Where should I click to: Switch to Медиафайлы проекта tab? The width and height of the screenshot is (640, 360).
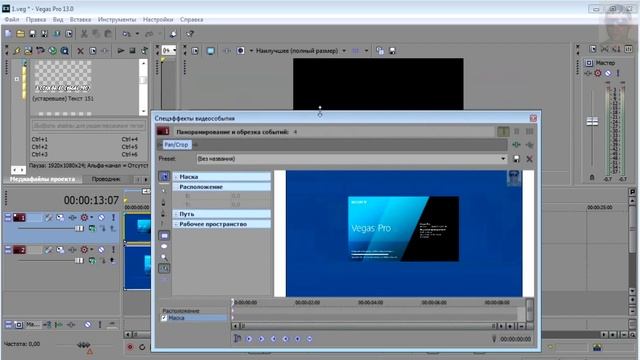(x=42, y=179)
